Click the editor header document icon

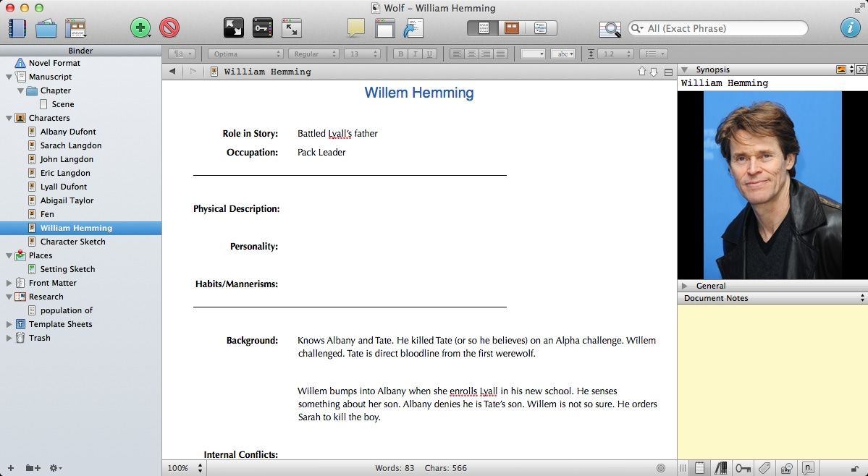214,72
